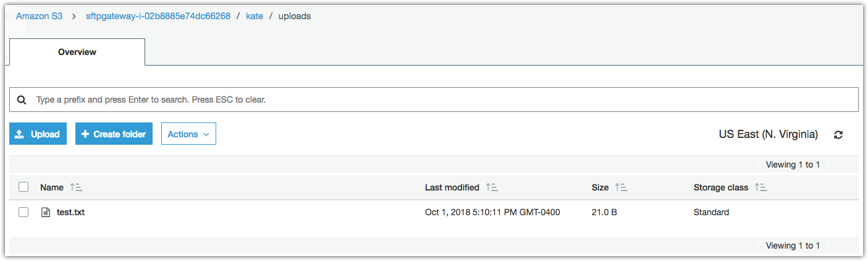
Task: Open the Actions dropdown menu
Action: click(x=188, y=134)
